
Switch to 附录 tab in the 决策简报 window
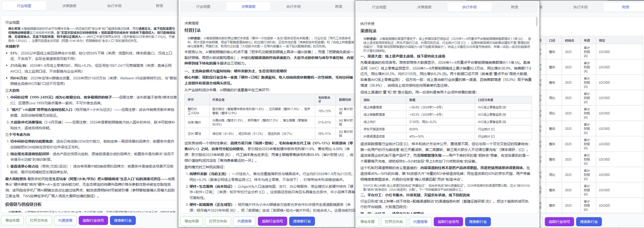(x=339, y=6)
